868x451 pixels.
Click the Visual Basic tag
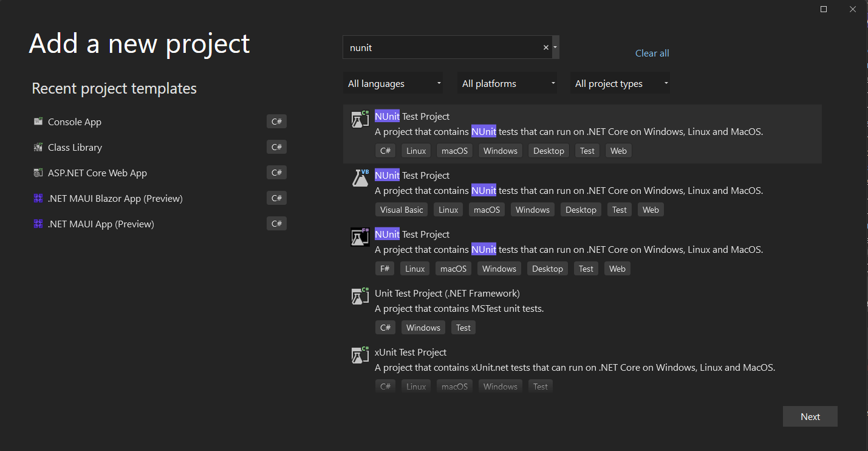pyautogui.click(x=402, y=210)
